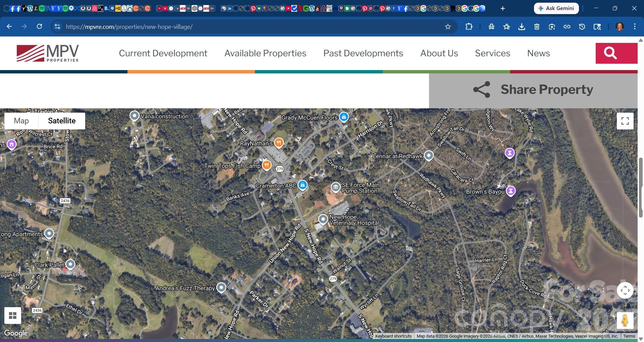Switch the map to Map view

21,121
